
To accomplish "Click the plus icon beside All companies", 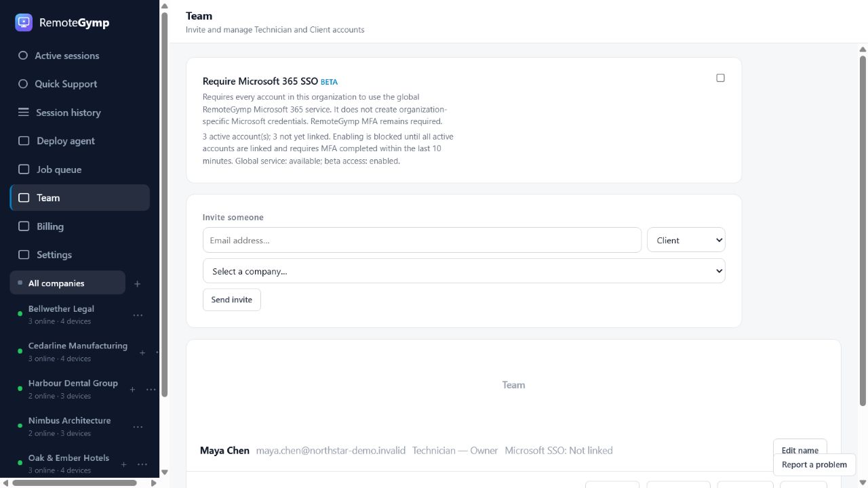I will [x=137, y=284].
